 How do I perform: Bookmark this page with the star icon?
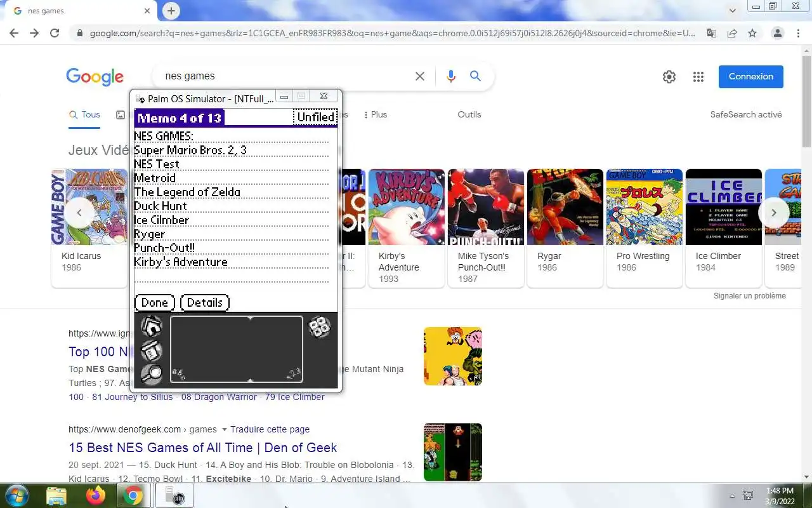752,33
